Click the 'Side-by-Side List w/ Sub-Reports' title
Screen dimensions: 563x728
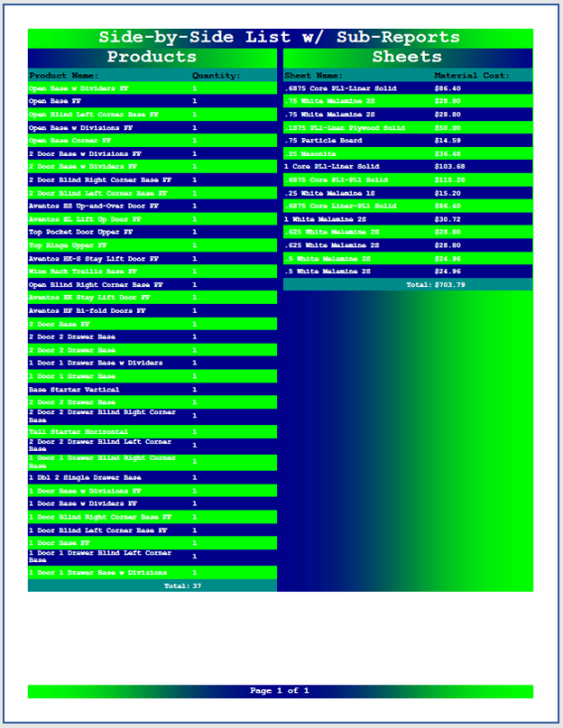(x=280, y=37)
